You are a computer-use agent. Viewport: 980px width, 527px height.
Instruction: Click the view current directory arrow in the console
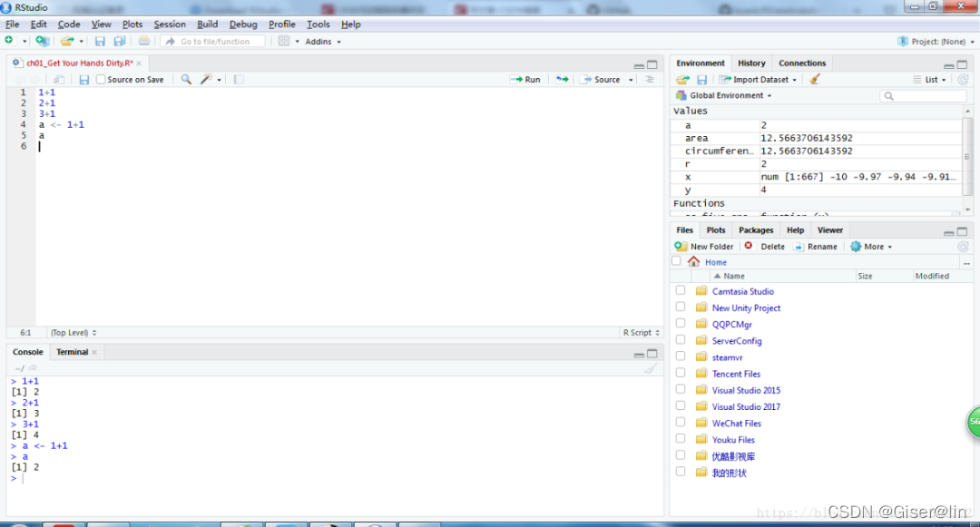[x=33, y=367]
